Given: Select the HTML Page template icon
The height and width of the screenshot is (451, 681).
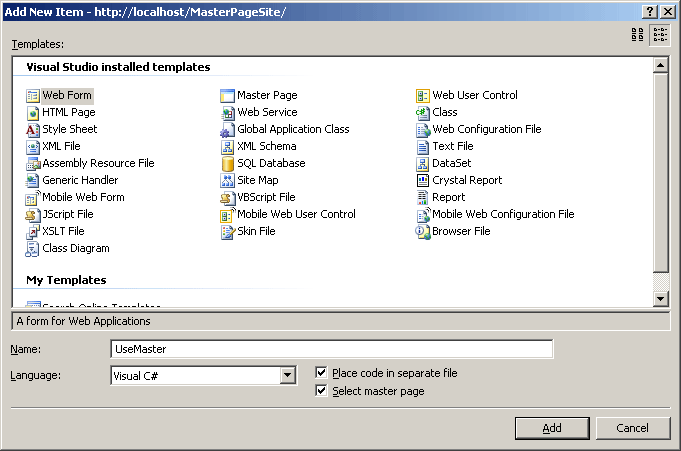Looking at the screenshot, I should [x=33, y=113].
